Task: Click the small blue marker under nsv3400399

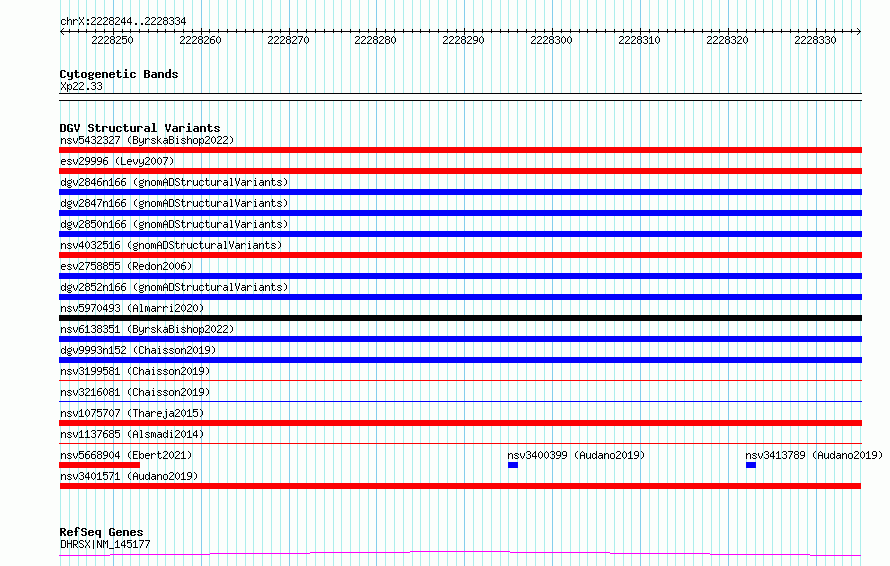Action: (x=513, y=465)
